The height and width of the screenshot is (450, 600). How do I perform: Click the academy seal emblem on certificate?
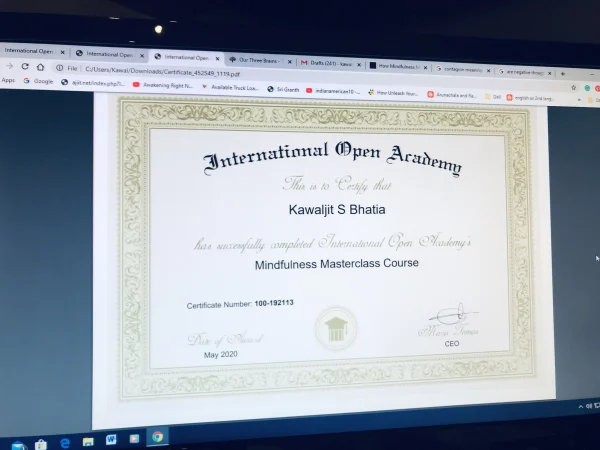tap(336, 328)
